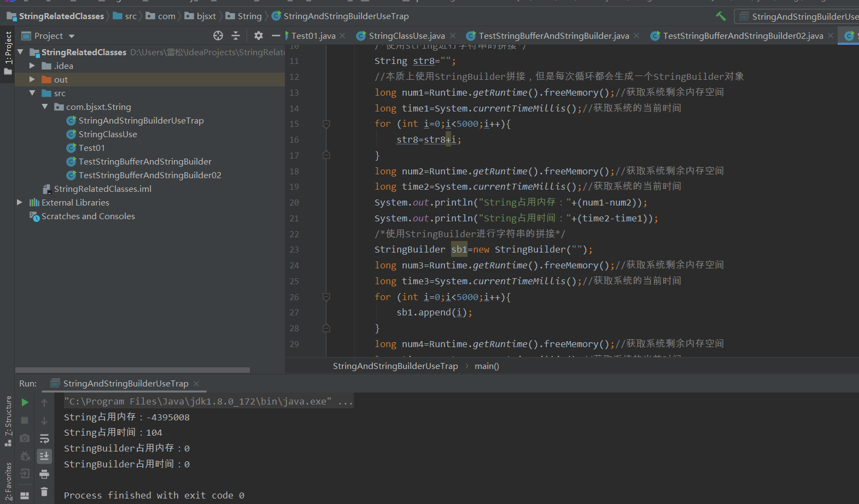859x504 pixels.
Task: Click StringAndStringBuilderUseTrap in editor breadcrumb bar
Action: click(395, 366)
